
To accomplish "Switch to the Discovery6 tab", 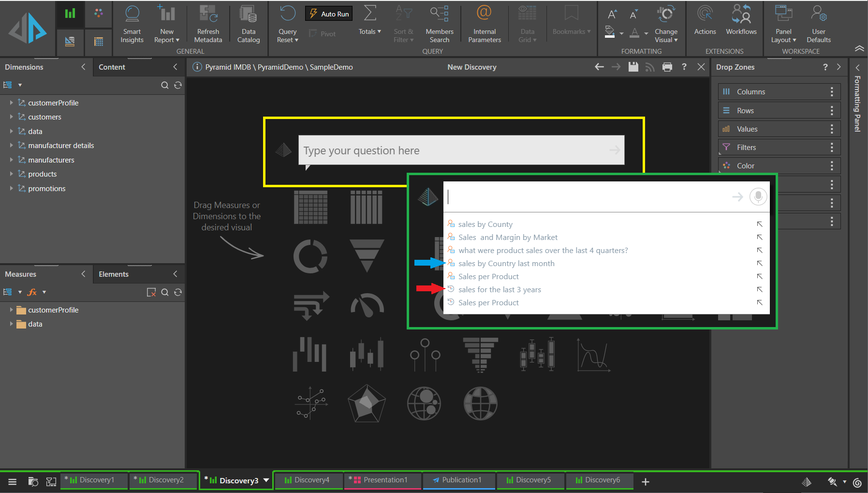I will 599,480.
